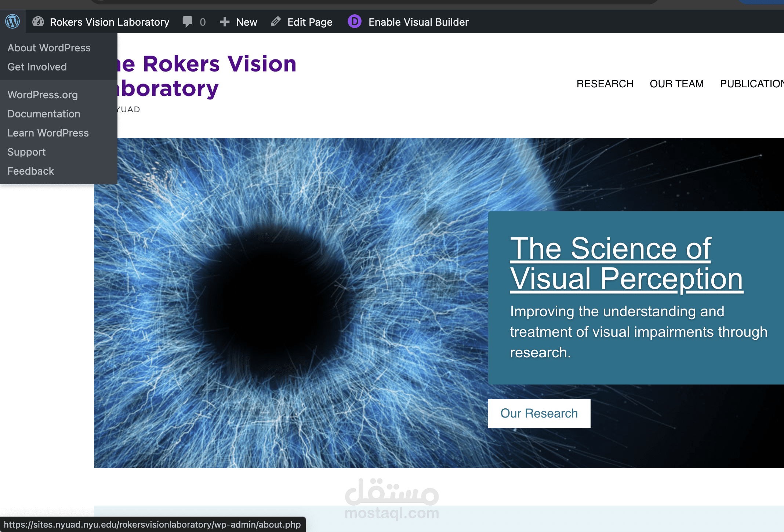The width and height of the screenshot is (784, 532).
Task: Select Get Involved from the menu
Action: [x=37, y=66]
